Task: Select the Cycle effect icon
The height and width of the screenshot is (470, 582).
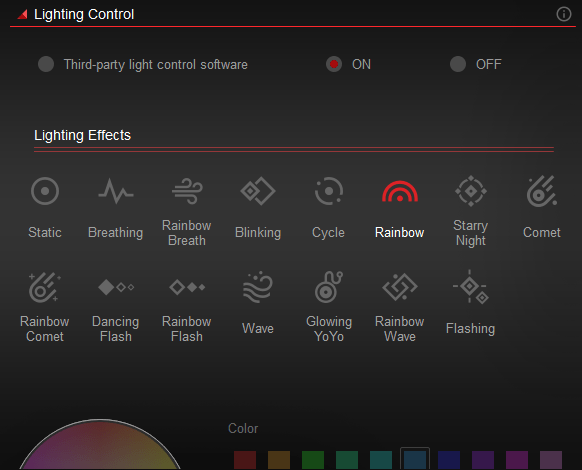Action: point(329,191)
